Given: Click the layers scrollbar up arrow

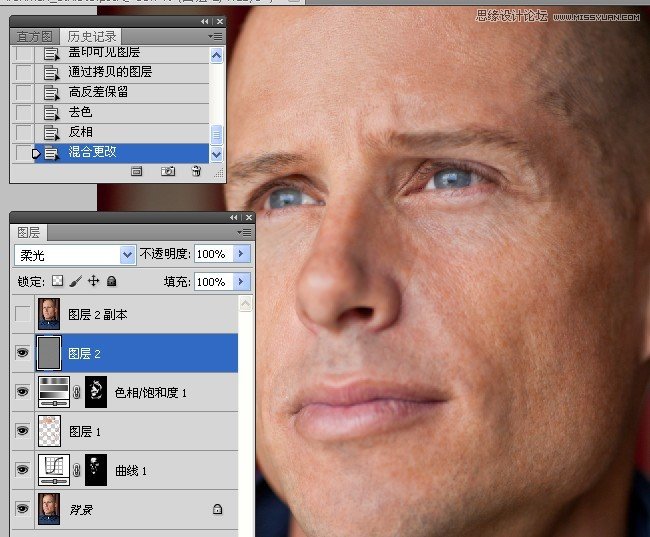Looking at the screenshot, I should (245, 304).
